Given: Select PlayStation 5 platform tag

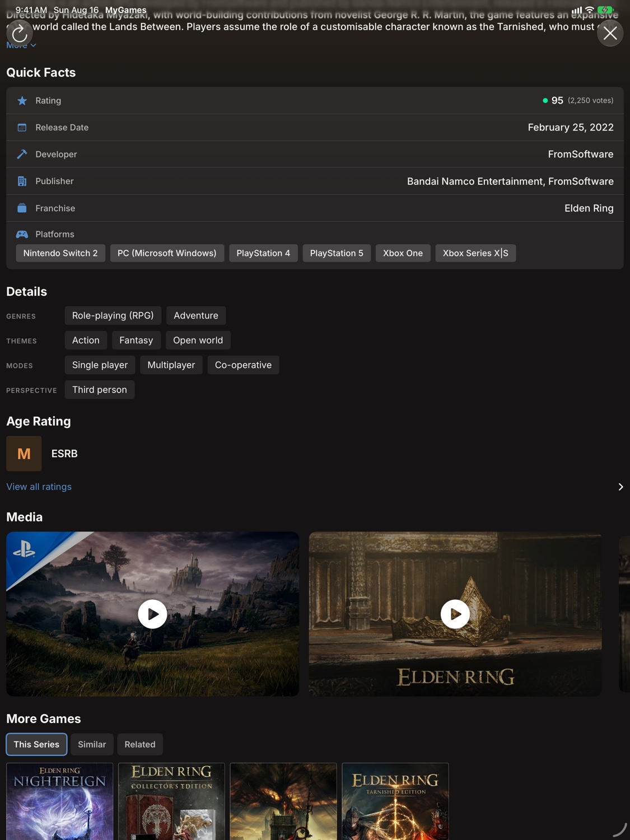Looking at the screenshot, I should point(337,253).
